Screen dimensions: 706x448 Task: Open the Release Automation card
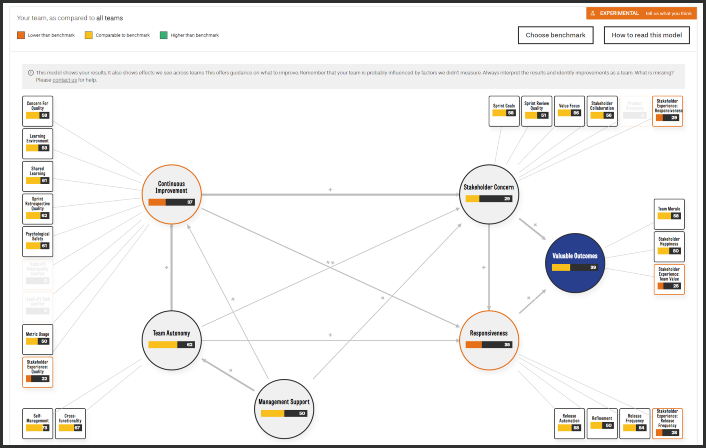(570, 423)
